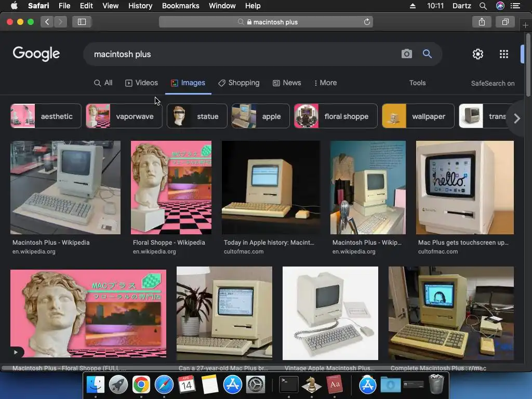Open Mac Plus gets touchscreen result
This screenshot has height=399, width=532.
(x=463, y=243)
